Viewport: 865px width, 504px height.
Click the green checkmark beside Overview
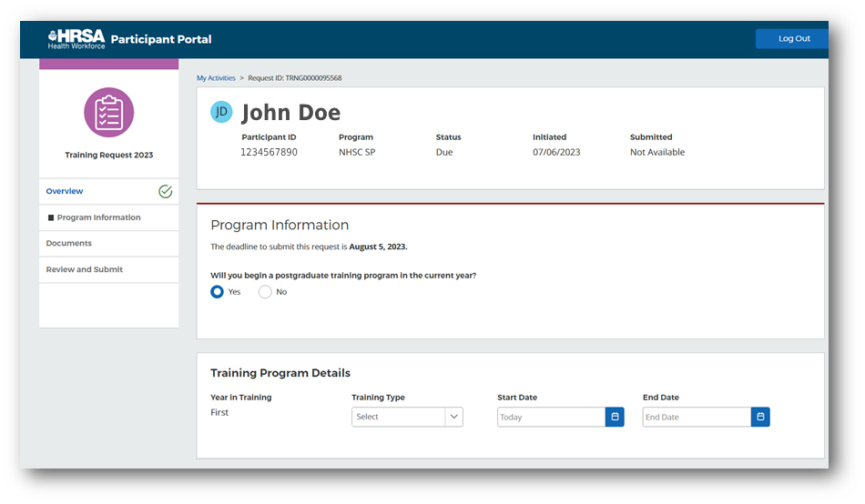(165, 192)
